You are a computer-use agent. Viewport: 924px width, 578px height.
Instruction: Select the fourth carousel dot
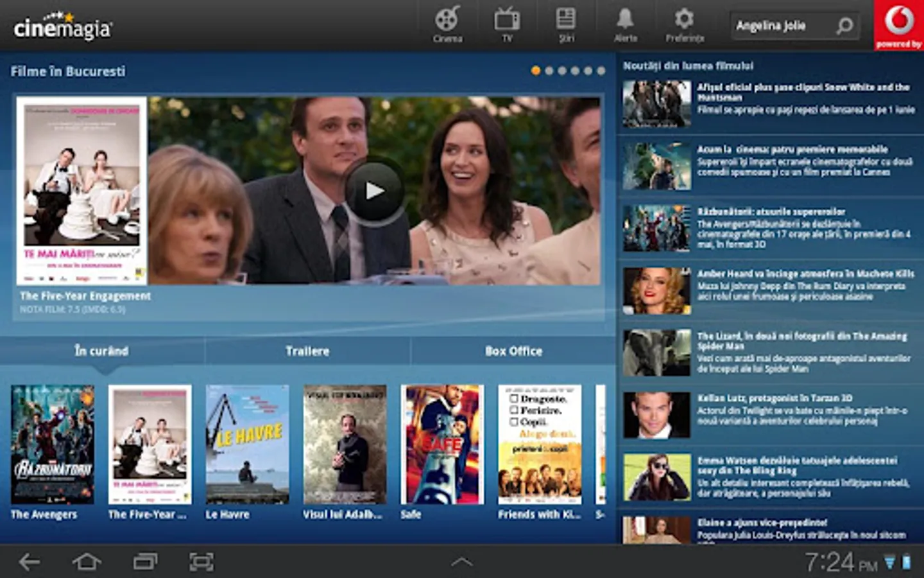click(x=575, y=71)
